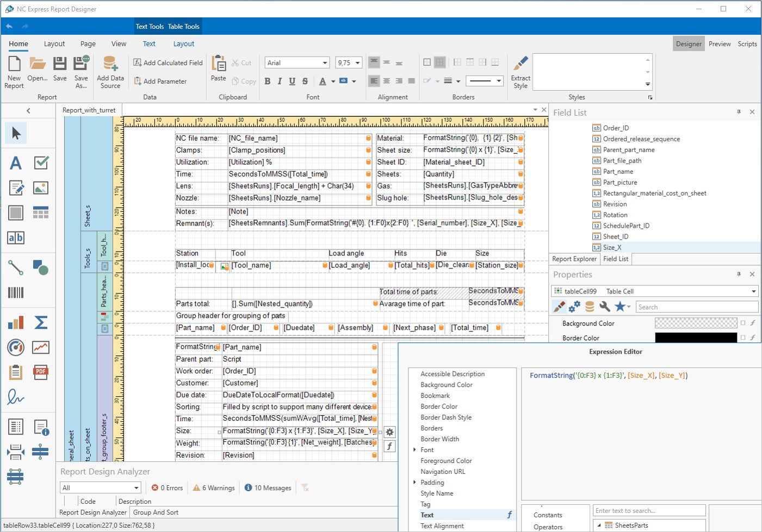Open the analyzer filter All dropdown
The image size is (762, 532).
(137, 488)
